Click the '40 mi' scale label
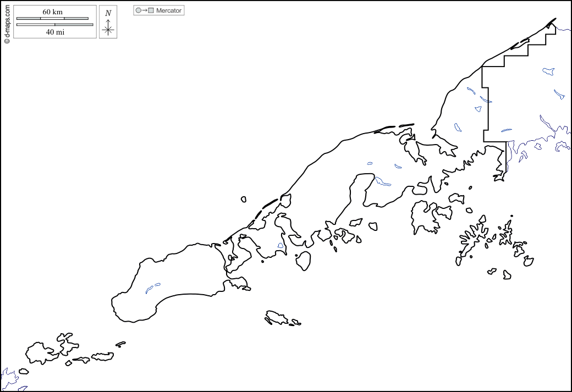The image size is (572, 392). [x=55, y=32]
